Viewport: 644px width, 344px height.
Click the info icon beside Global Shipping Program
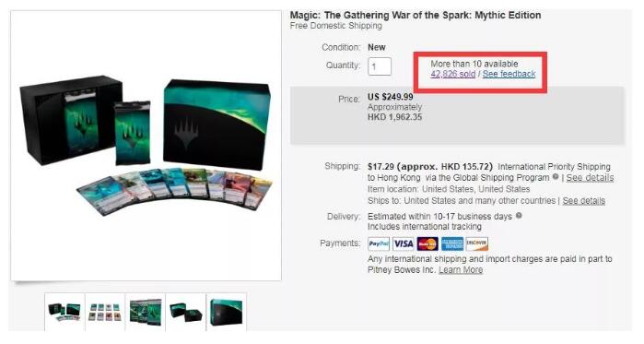coord(556,177)
